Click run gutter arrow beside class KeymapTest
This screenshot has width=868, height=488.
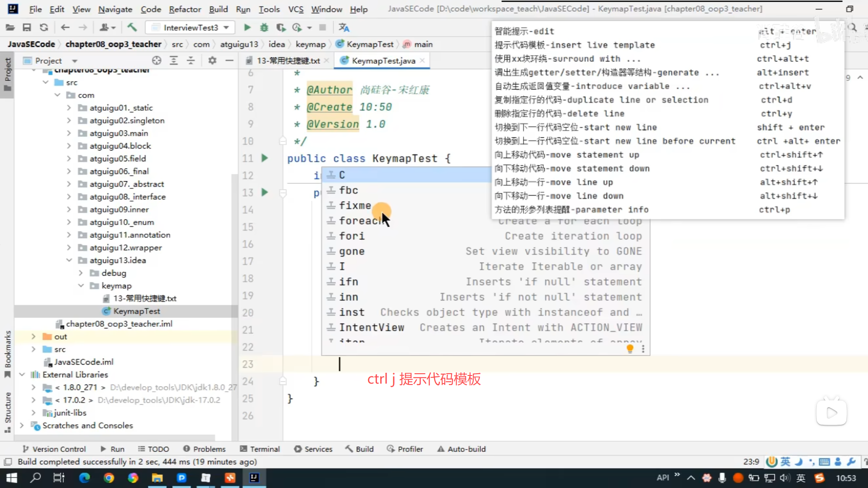pyautogui.click(x=264, y=158)
